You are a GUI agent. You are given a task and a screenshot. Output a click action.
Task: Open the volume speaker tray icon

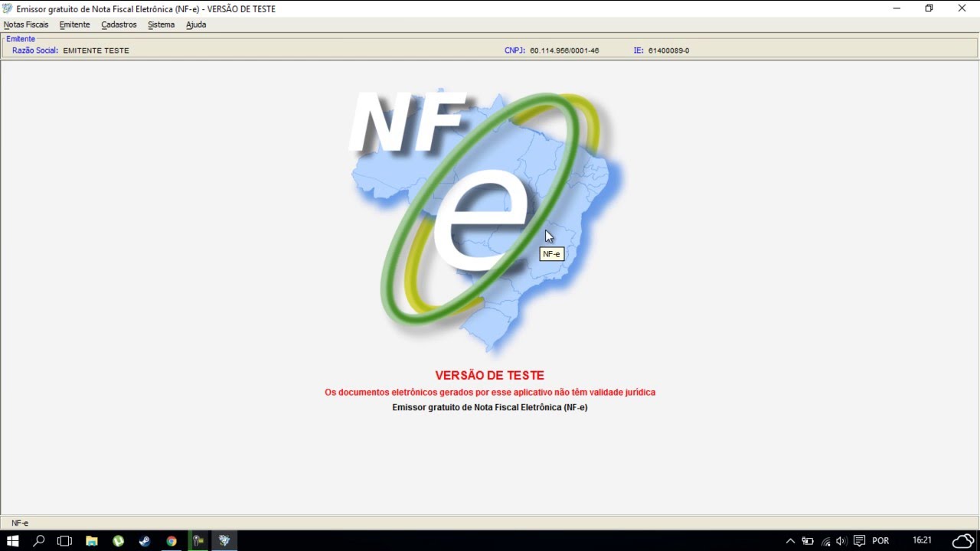coord(841,541)
